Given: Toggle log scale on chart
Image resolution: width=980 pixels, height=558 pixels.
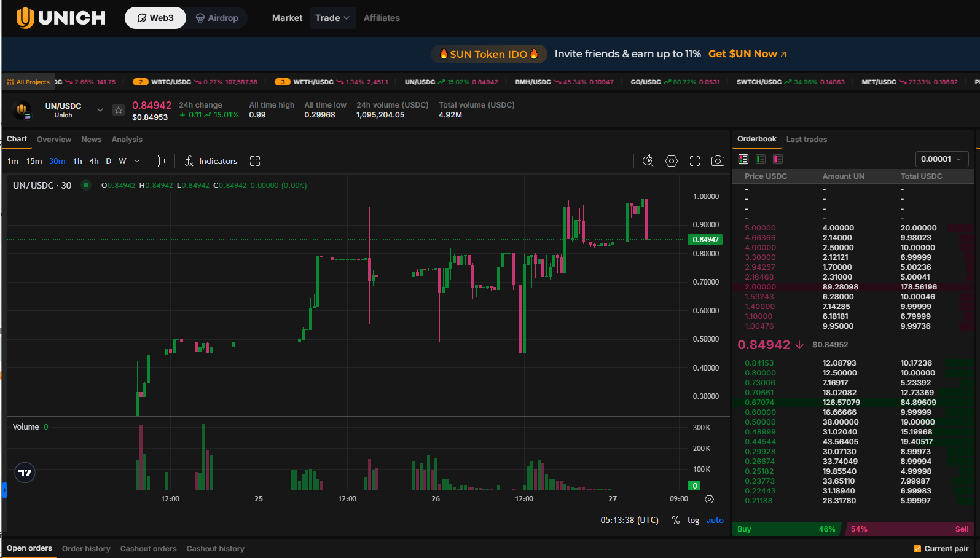Looking at the screenshot, I should (693, 520).
